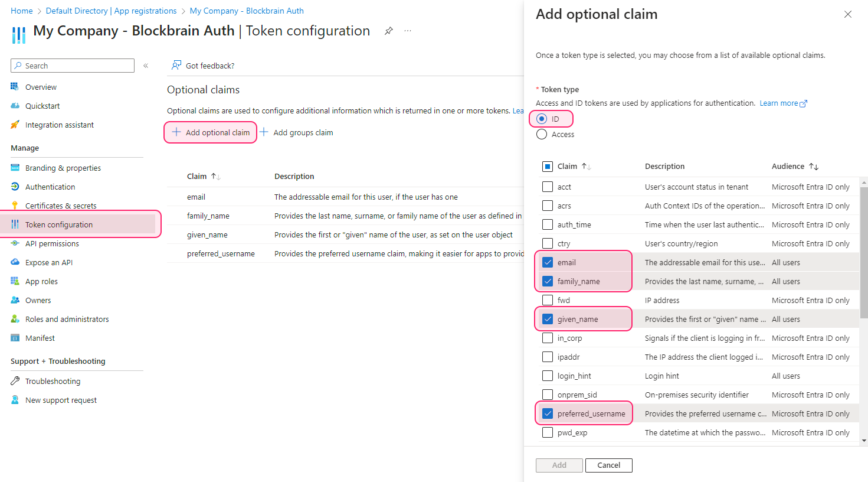Uncheck the email claim checkbox

click(x=548, y=262)
